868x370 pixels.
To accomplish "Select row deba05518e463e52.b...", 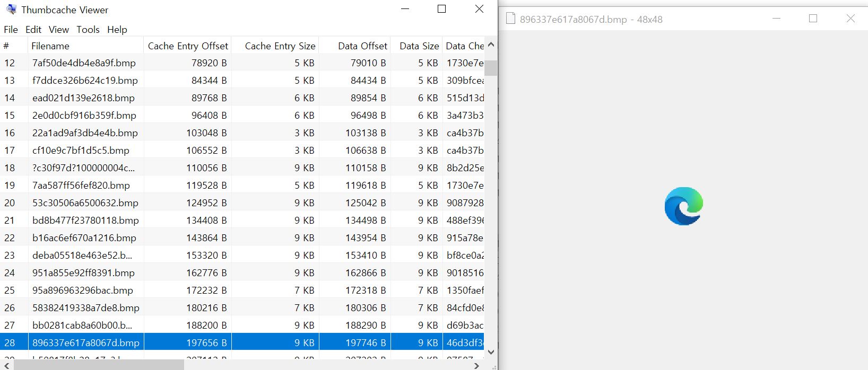I will (x=242, y=255).
